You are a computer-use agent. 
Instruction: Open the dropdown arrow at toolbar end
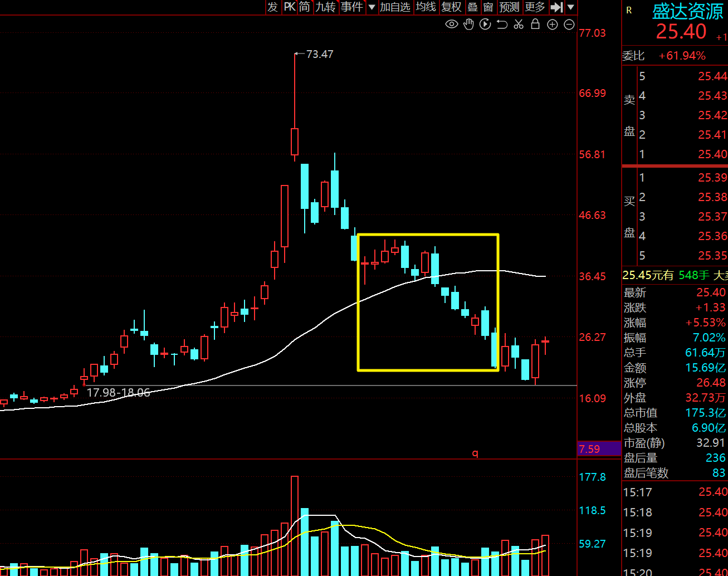(x=571, y=7)
